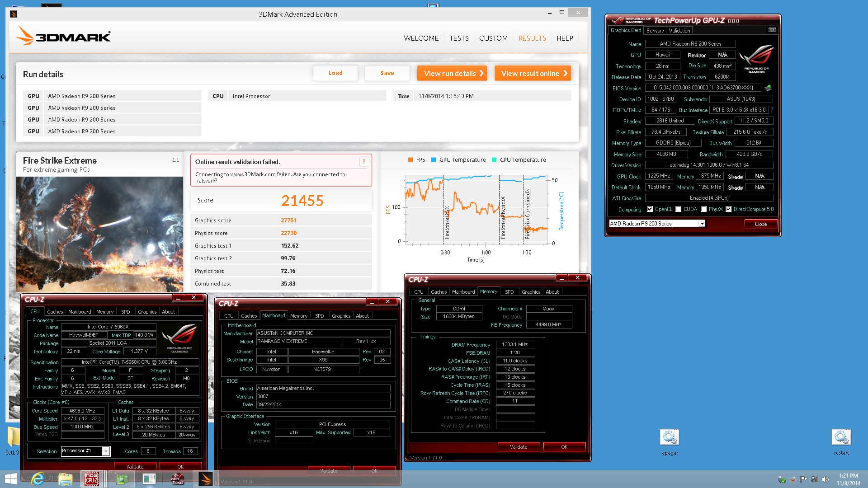868x488 pixels.
Task: Click Close button in GPU-Z
Action: point(761,224)
